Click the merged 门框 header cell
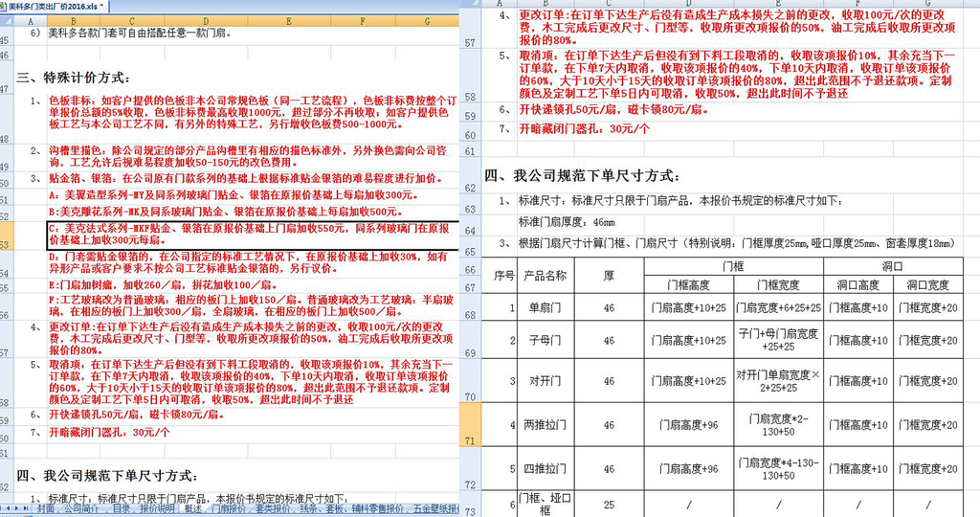The image size is (980, 517). [x=733, y=266]
